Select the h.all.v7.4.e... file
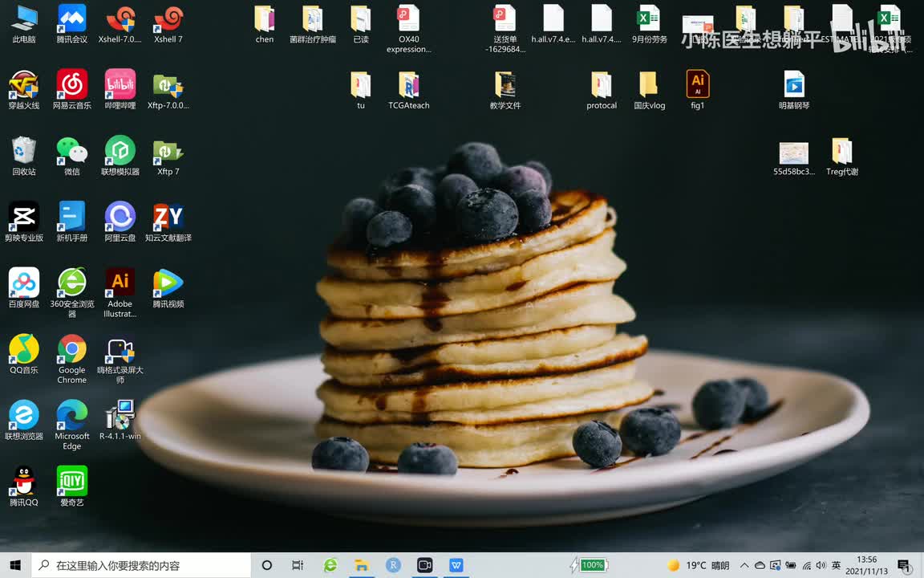 [553, 24]
